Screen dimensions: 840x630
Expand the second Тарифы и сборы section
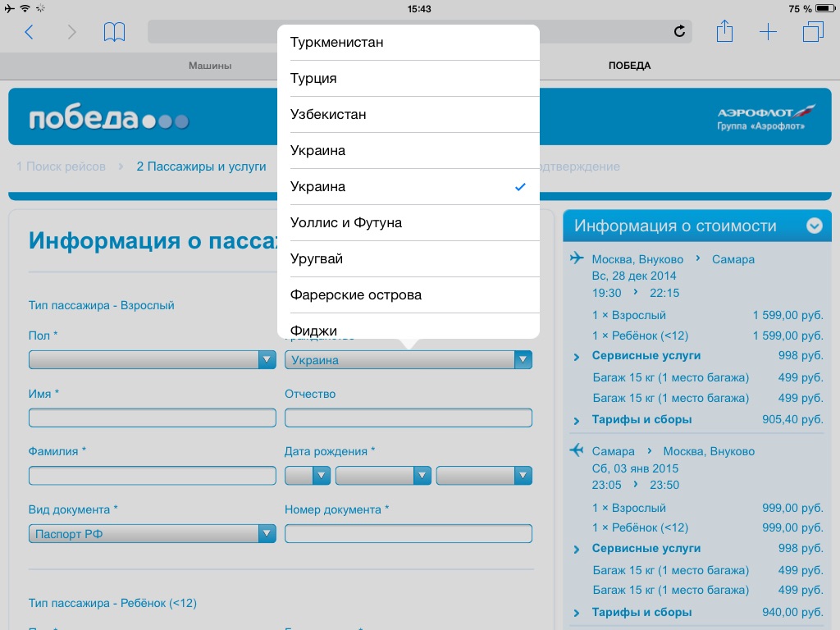(641, 612)
